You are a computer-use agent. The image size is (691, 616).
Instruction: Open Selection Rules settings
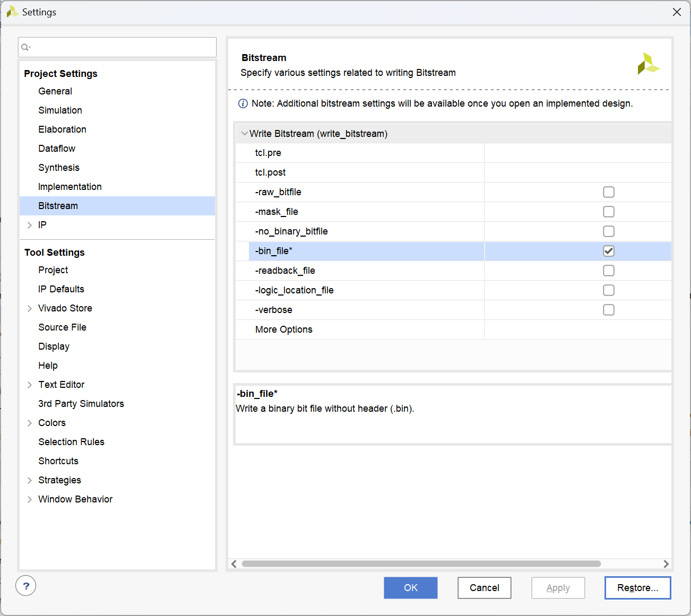pyautogui.click(x=71, y=442)
